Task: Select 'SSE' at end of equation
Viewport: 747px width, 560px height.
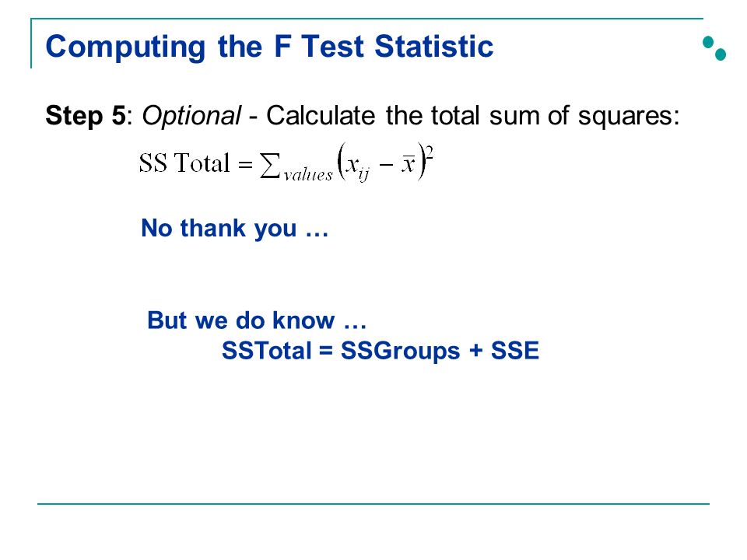Action: click(x=515, y=351)
